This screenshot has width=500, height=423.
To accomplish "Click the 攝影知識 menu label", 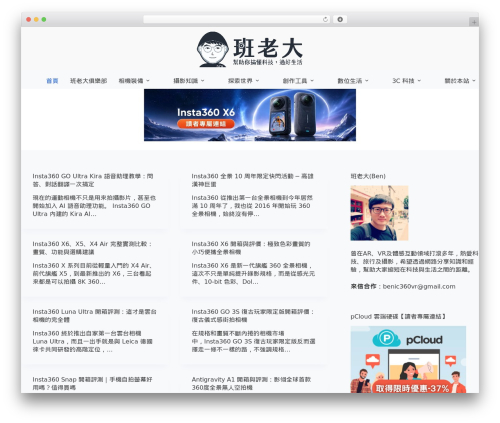I will point(185,81).
